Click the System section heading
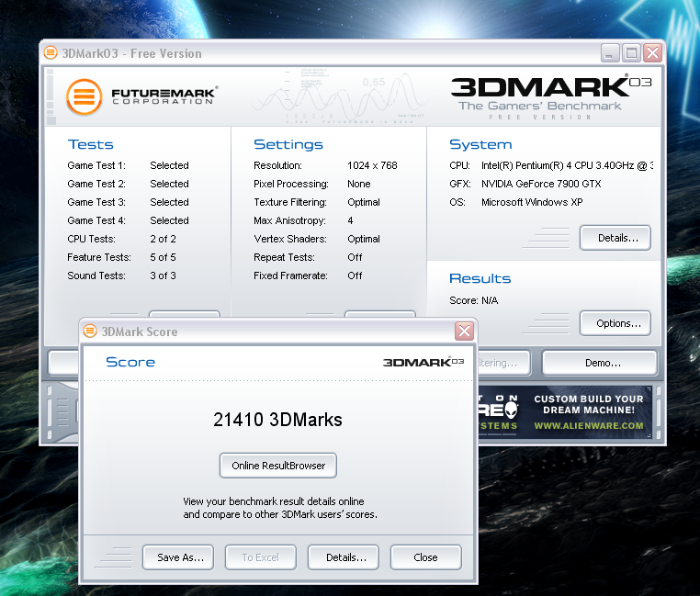The image size is (700, 596). coord(480,145)
